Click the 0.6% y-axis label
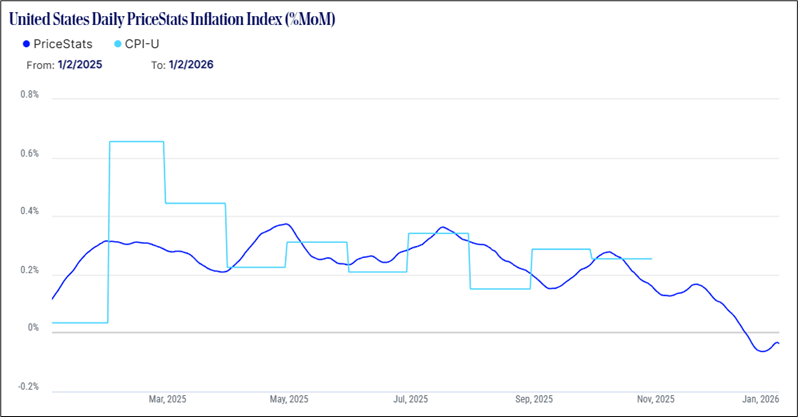 (x=29, y=154)
